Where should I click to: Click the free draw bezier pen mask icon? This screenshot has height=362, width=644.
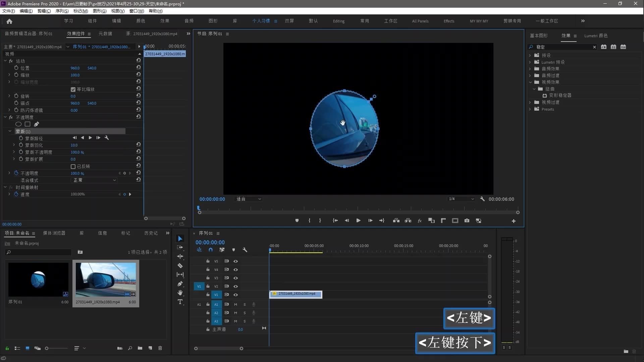click(x=37, y=124)
